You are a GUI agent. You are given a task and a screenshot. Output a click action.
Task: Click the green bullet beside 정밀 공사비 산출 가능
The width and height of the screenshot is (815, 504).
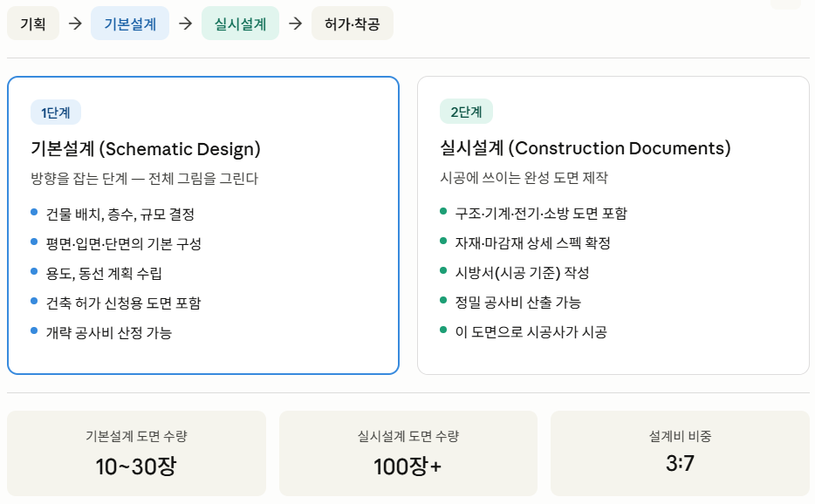[x=443, y=300]
